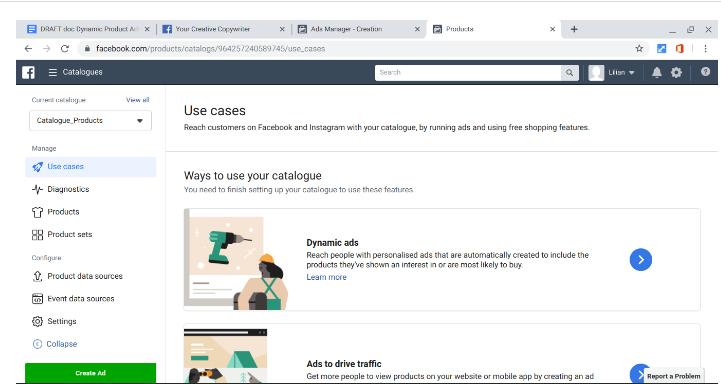Open the Dynamic ads arrow button
The height and width of the screenshot is (384, 721).
pos(641,260)
